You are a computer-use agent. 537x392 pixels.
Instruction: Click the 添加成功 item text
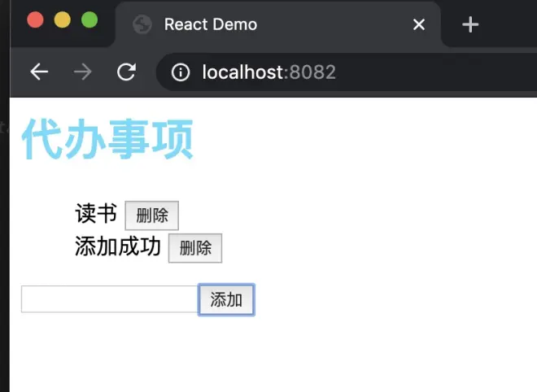[x=118, y=246]
